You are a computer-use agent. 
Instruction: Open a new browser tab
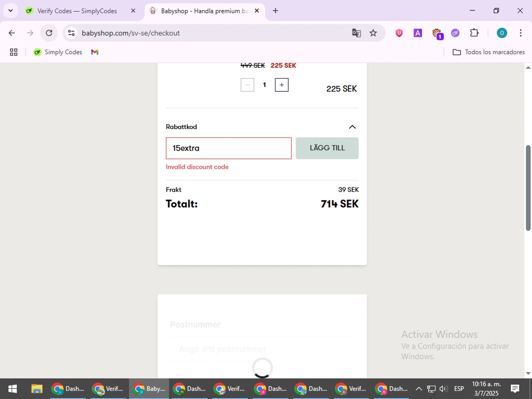click(x=276, y=11)
